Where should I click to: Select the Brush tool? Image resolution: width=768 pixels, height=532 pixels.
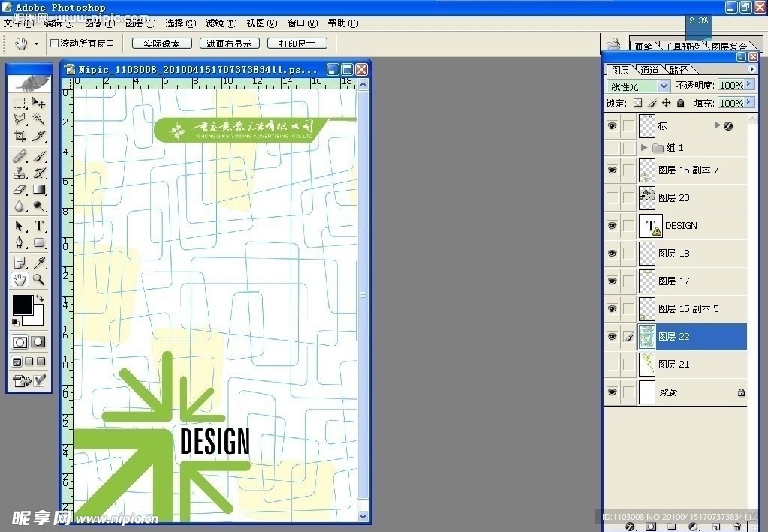click(x=39, y=157)
